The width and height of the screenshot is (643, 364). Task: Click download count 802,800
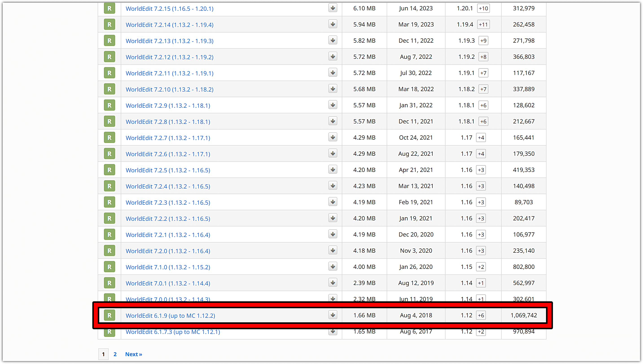point(524,267)
